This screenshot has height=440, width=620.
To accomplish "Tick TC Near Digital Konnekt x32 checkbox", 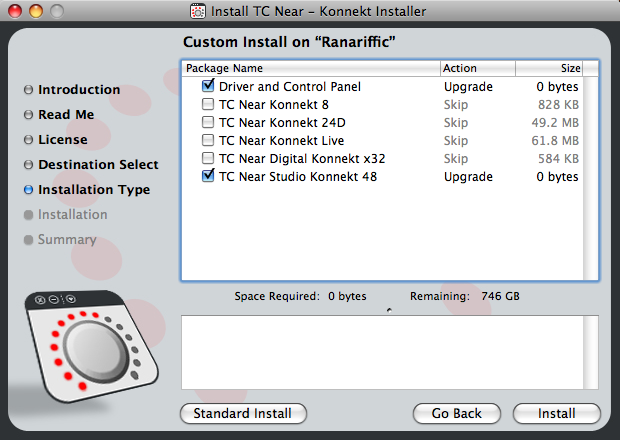I will pos(208,159).
